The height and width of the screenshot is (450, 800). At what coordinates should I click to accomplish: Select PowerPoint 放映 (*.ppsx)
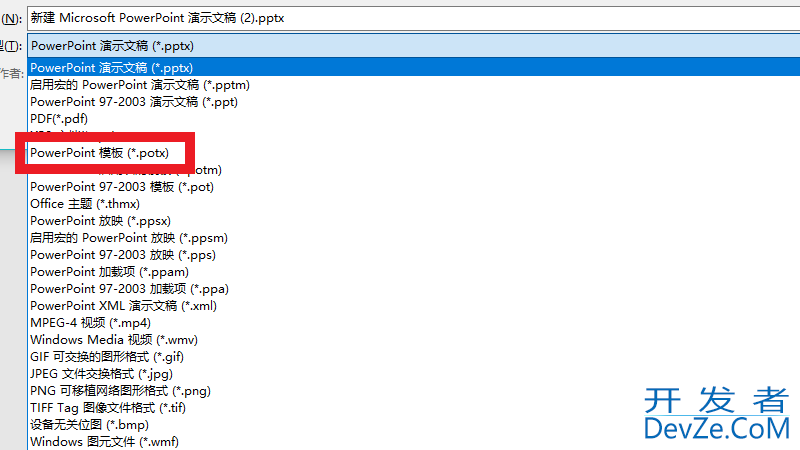coord(101,221)
